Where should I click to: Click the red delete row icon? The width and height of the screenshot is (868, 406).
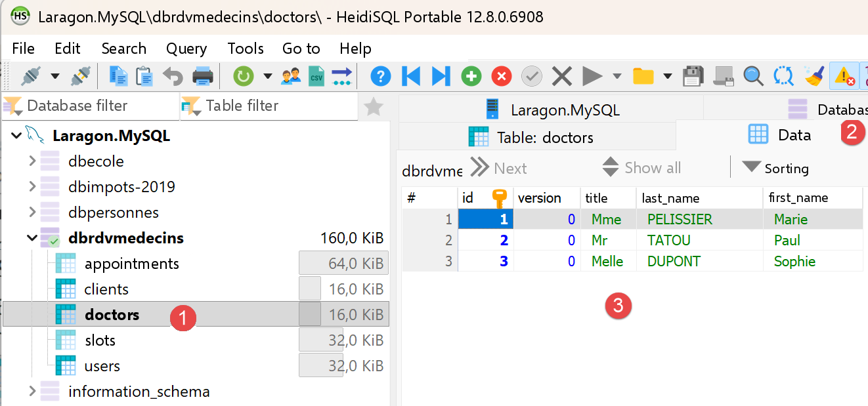pos(502,76)
